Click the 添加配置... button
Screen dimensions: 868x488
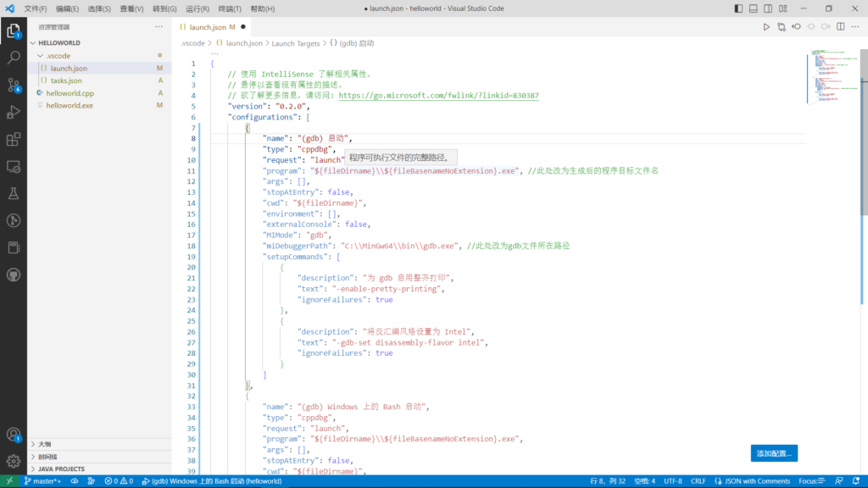click(x=773, y=453)
